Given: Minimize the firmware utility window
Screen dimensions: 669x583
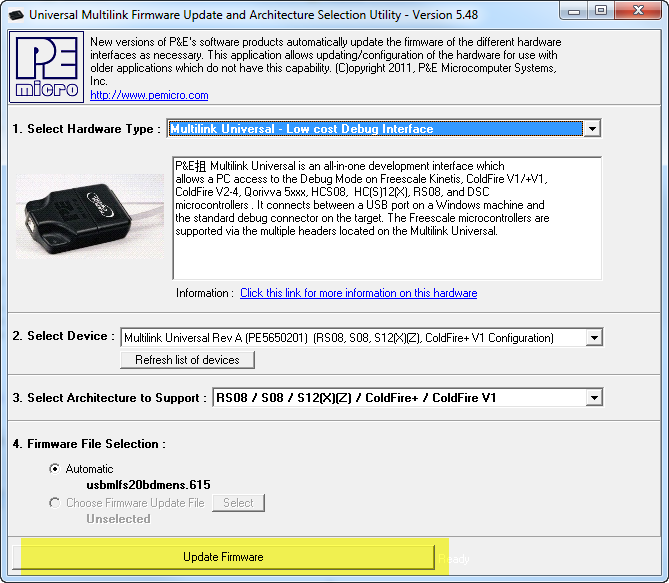Looking at the screenshot, I should pos(574,11).
